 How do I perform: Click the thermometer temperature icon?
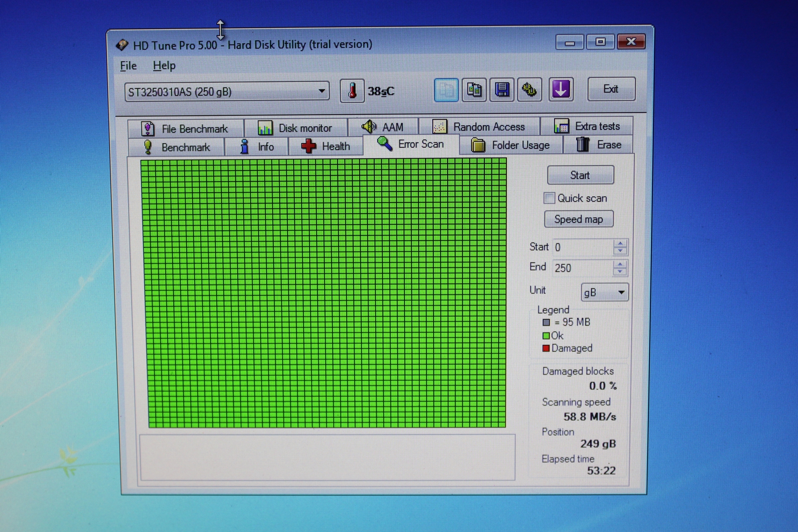click(352, 91)
